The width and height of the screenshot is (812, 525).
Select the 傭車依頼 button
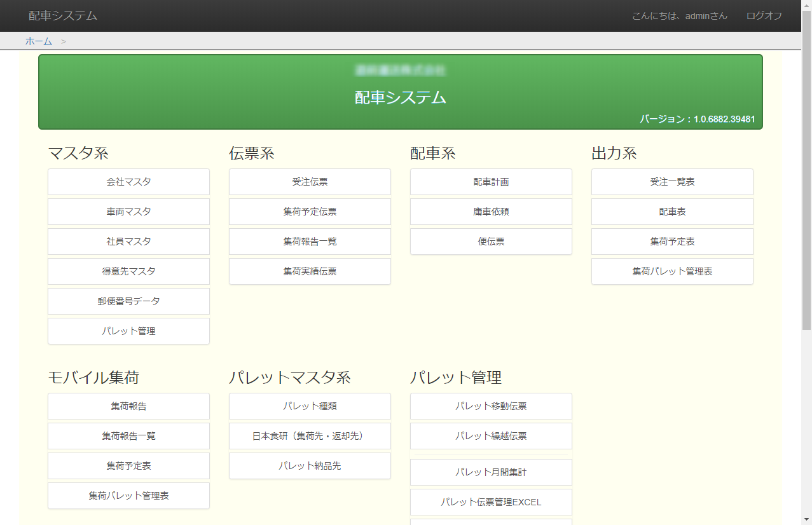[491, 212]
